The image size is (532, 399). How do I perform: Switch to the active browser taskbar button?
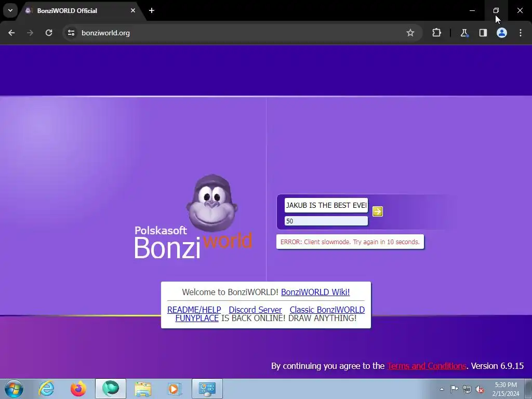[x=111, y=389]
